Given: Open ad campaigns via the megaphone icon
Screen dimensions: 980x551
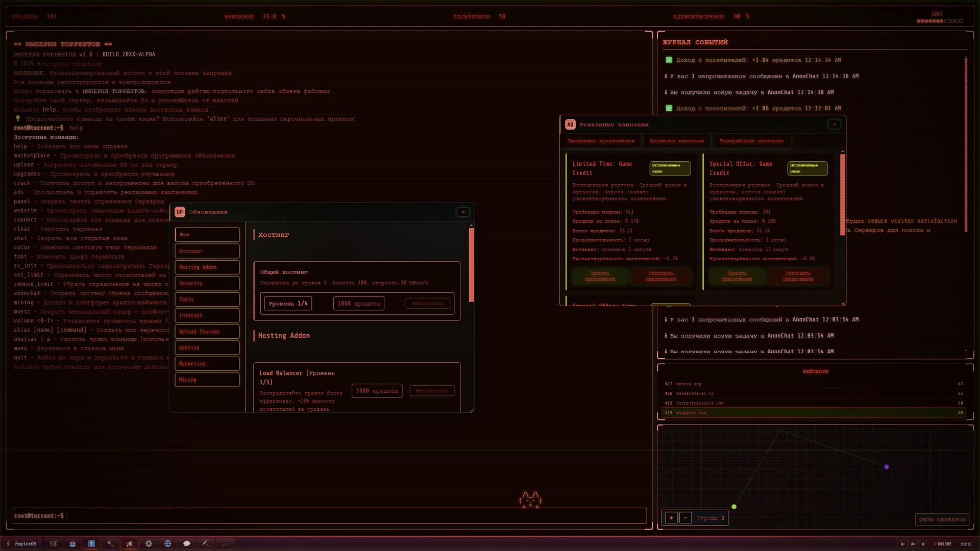Looking at the screenshot, I should (129, 544).
